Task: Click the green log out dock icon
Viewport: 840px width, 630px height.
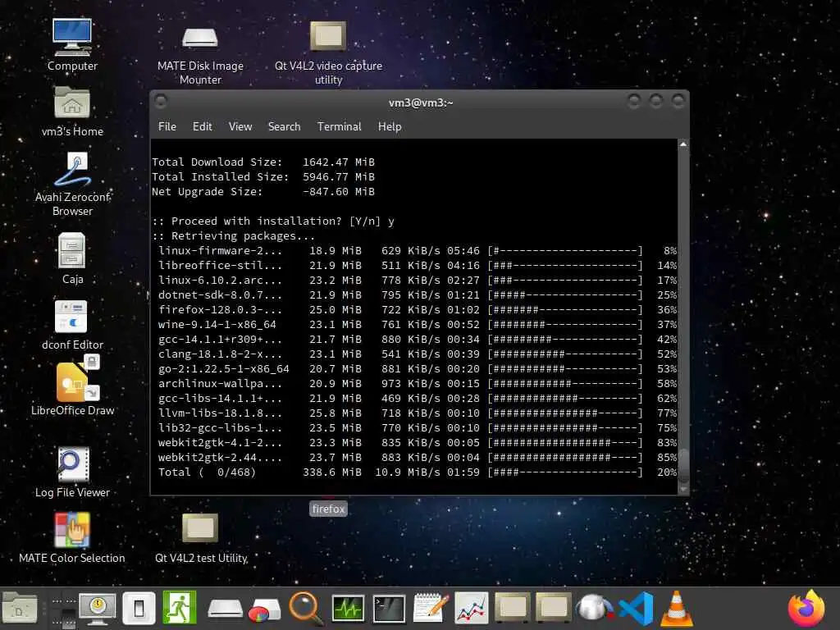Action: [180, 607]
